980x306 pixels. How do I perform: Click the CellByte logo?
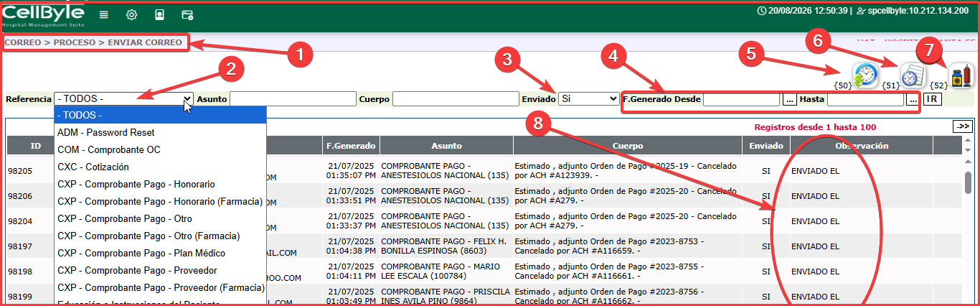click(44, 15)
